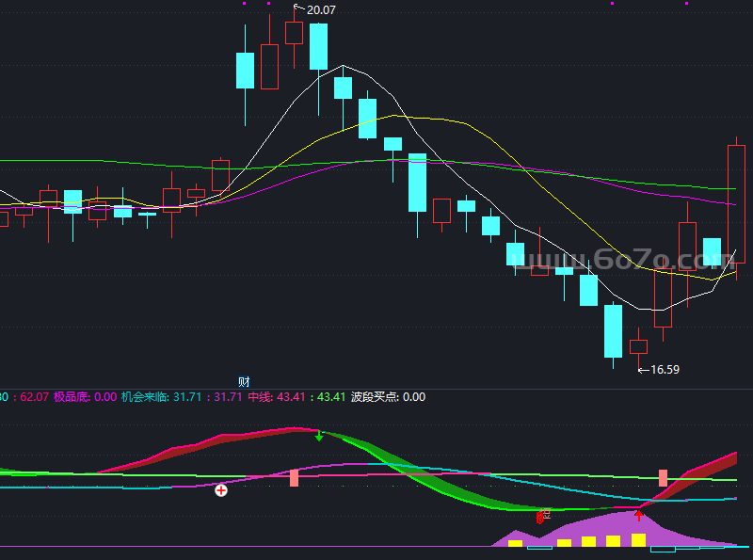
Task: Click the 财 financial info marker
Action: pos(244,382)
